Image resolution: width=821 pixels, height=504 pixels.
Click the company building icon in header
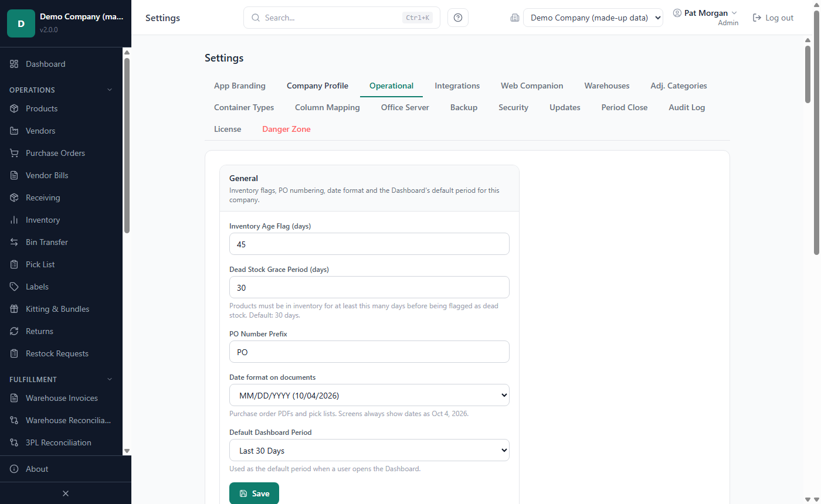515,18
